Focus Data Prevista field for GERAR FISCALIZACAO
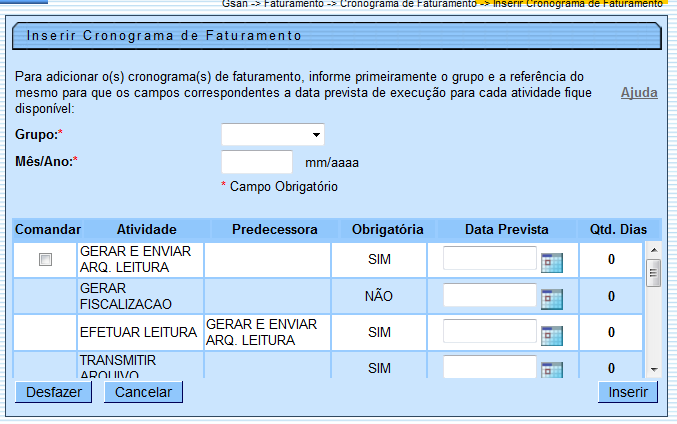Viewport: 677px width, 424px height. [490, 295]
